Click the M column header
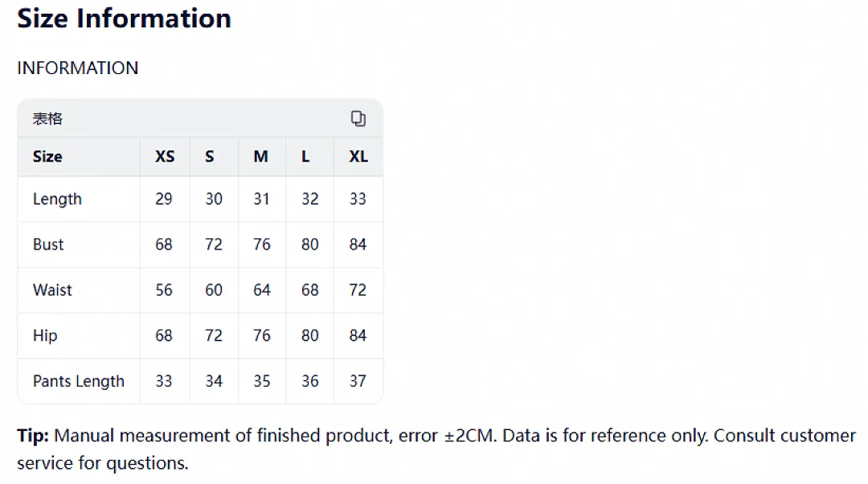 pyautogui.click(x=260, y=157)
